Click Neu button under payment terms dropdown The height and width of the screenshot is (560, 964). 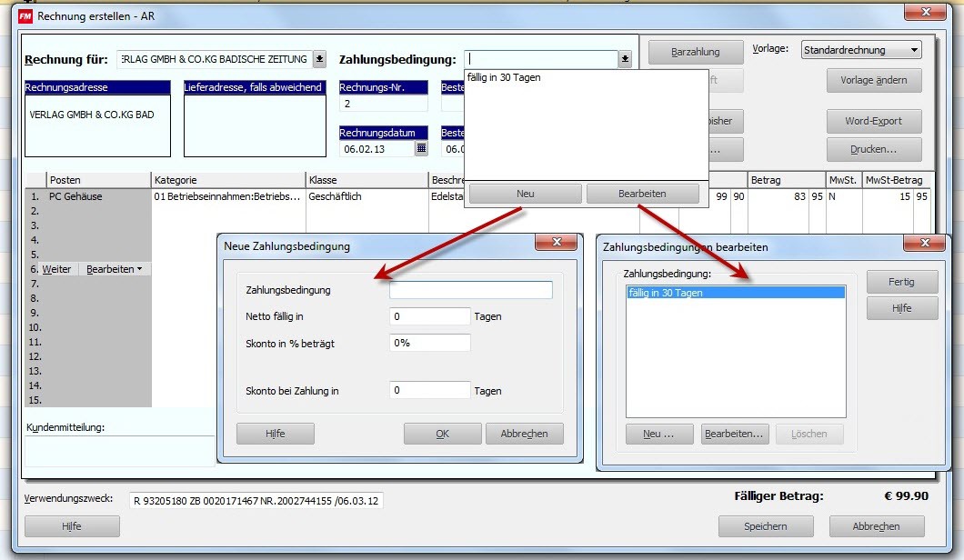pos(525,194)
